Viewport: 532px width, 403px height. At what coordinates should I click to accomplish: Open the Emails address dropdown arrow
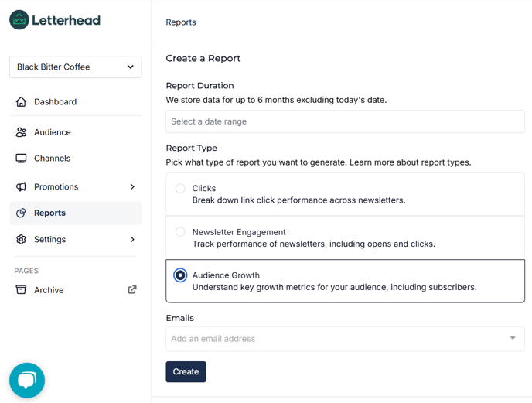coord(513,338)
